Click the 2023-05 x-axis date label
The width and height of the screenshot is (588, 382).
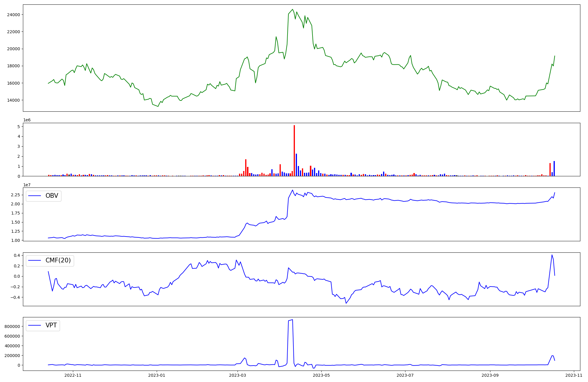pos(321,375)
